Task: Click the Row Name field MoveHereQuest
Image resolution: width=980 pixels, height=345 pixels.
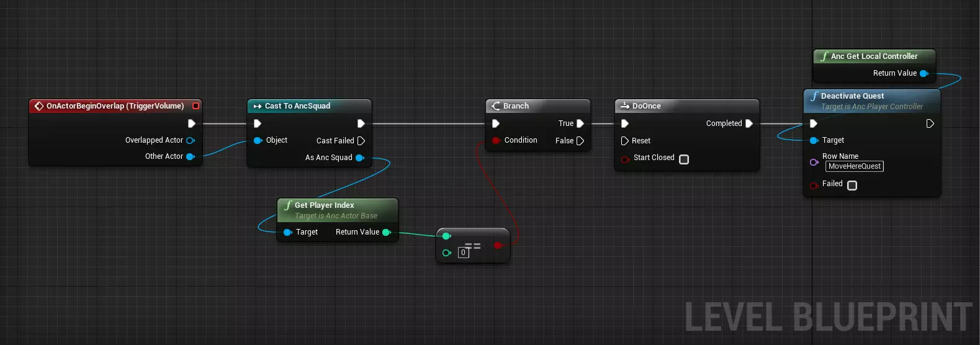Action: 855,166
